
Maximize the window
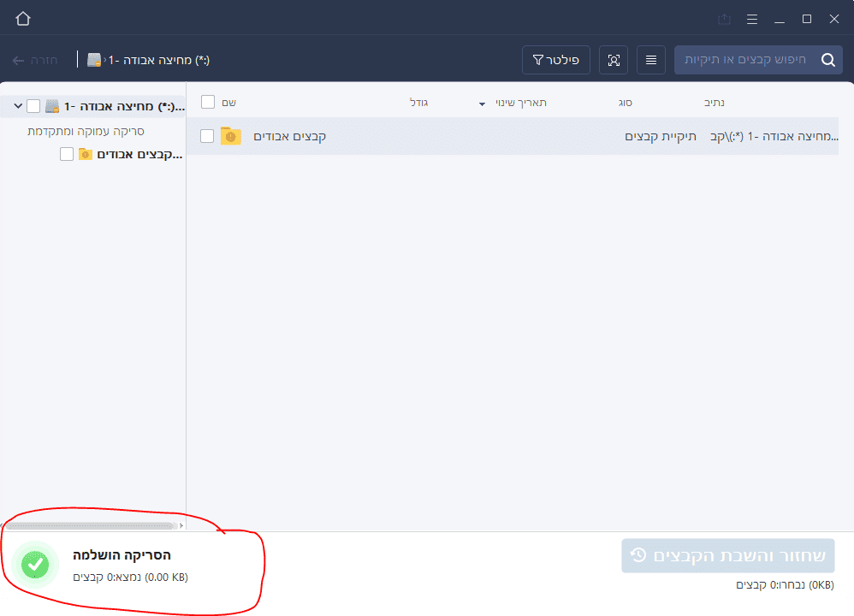click(x=807, y=19)
